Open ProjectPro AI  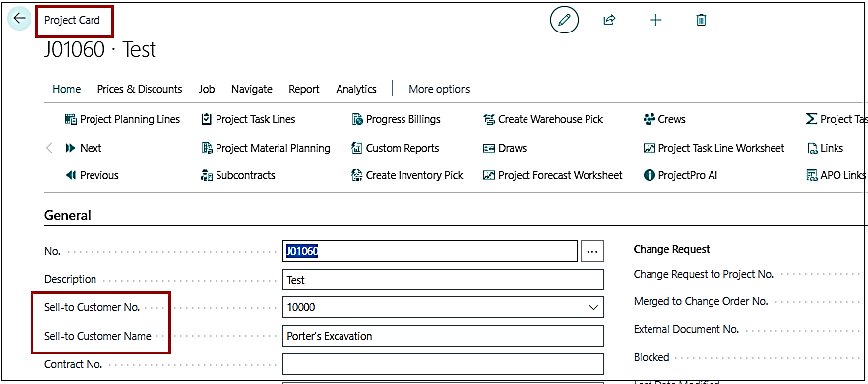click(680, 175)
